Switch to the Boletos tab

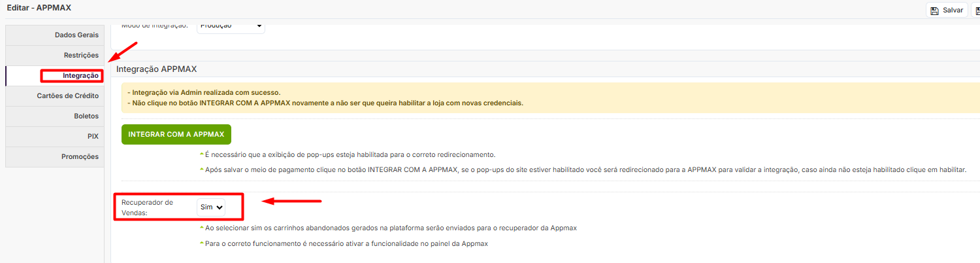point(55,116)
